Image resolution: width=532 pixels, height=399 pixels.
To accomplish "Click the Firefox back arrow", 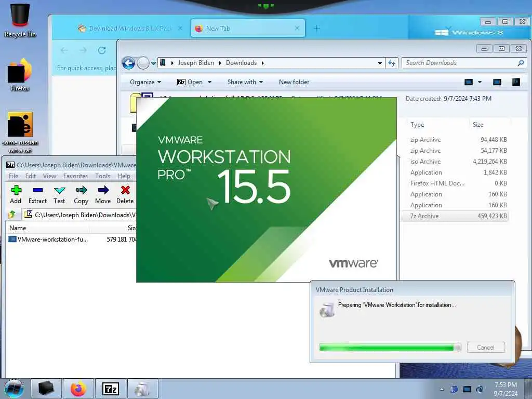I will [x=64, y=50].
